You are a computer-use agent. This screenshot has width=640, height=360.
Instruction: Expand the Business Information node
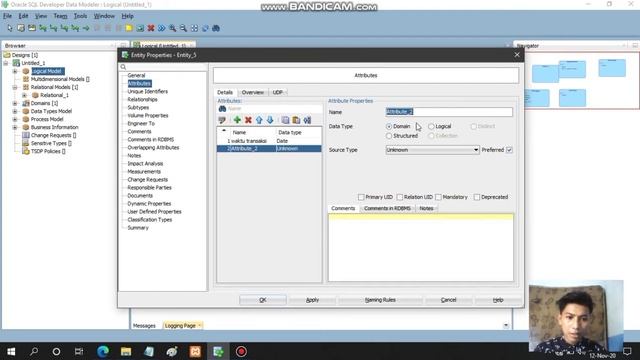coord(15,127)
